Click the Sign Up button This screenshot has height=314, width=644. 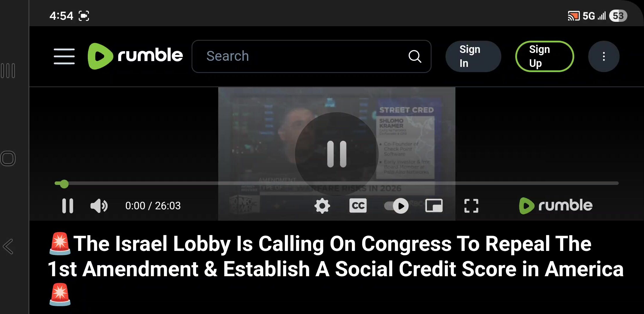(x=545, y=56)
